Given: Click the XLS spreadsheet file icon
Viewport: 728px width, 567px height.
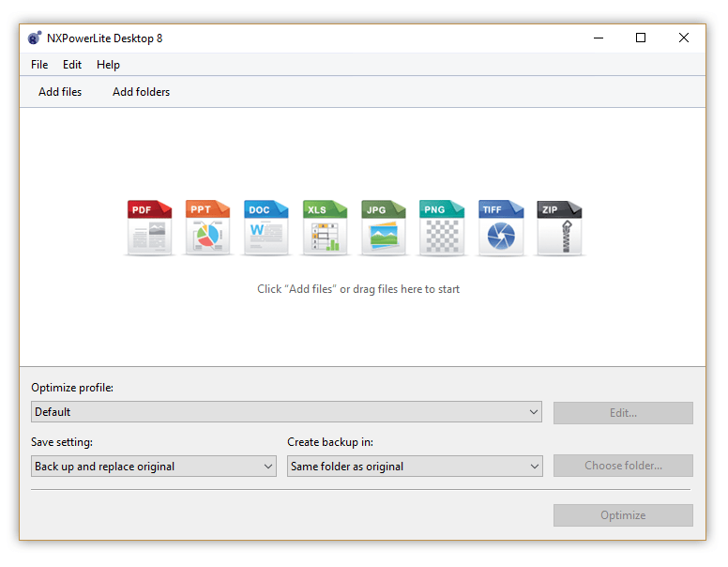Looking at the screenshot, I should point(325,228).
